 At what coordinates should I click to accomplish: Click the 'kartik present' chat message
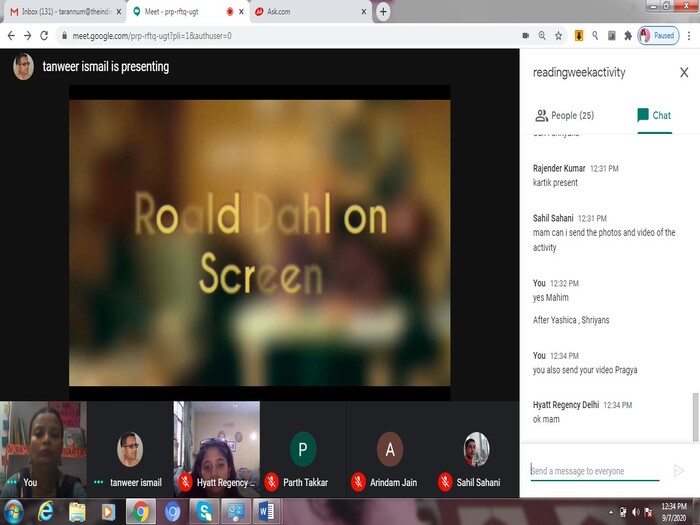(555, 183)
